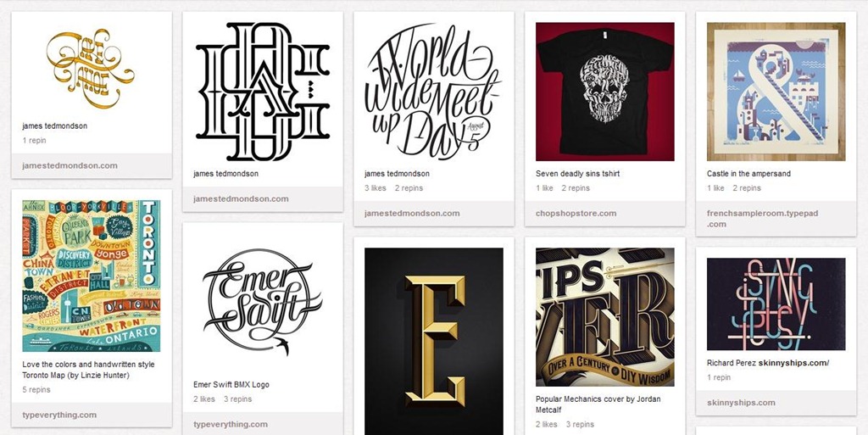Open the Popular Mechanics cover image
Image resolution: width=868 pixels, height=435 pixels.
(605, 316)
